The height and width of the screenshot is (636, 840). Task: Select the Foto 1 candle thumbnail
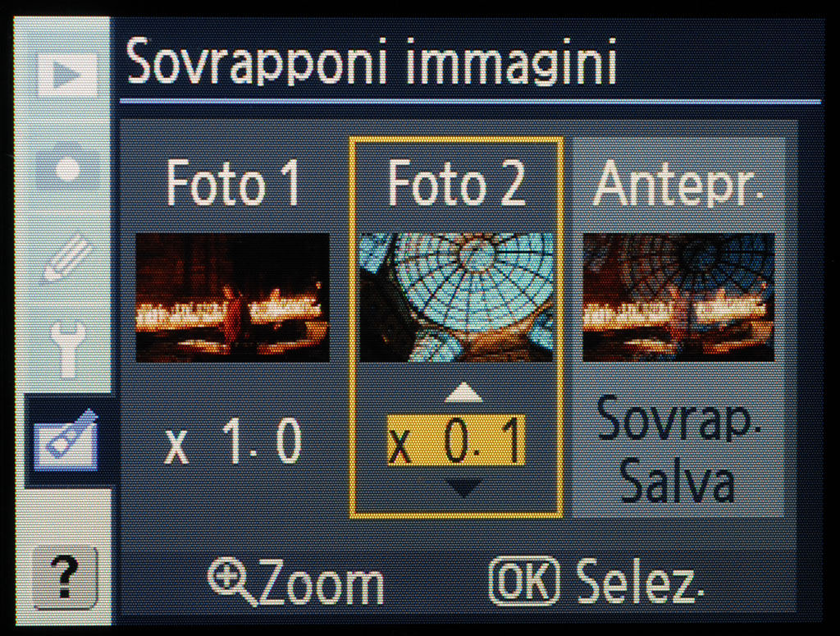(x=232, y=297)
